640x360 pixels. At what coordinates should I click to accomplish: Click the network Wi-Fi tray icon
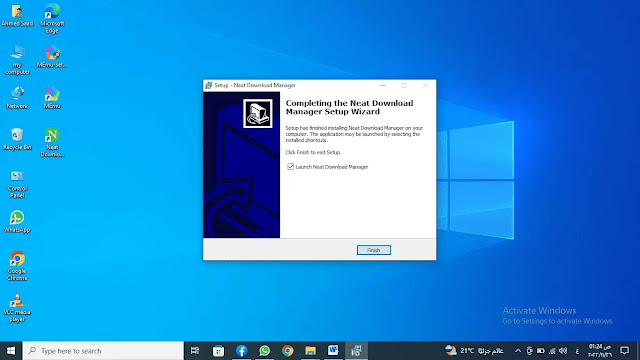click(x=552, y=351)
